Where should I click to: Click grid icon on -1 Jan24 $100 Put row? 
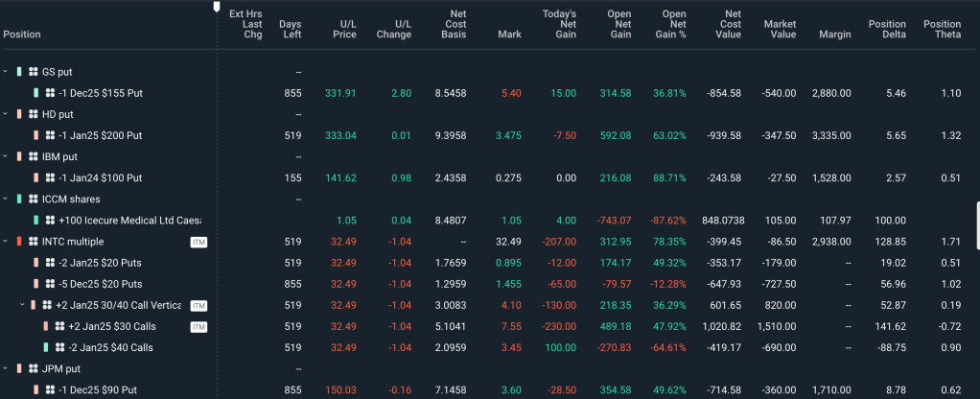(x=50, y=177)
